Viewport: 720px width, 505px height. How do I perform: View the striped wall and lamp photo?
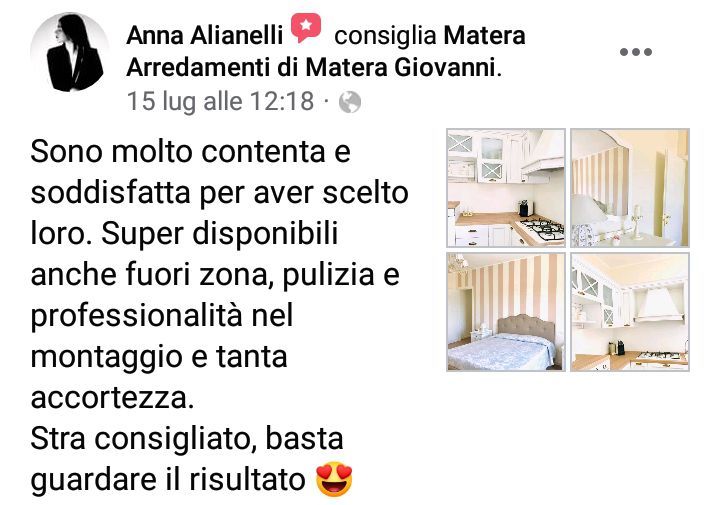630,188
